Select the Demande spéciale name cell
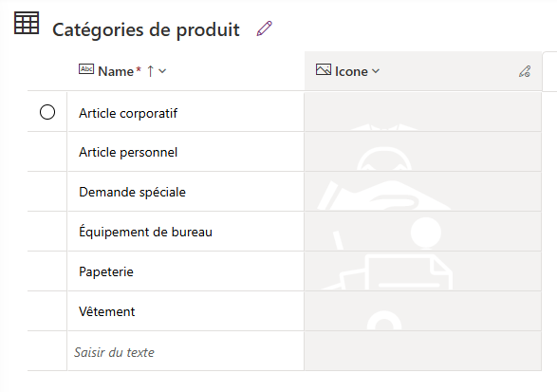 [185, 192]
